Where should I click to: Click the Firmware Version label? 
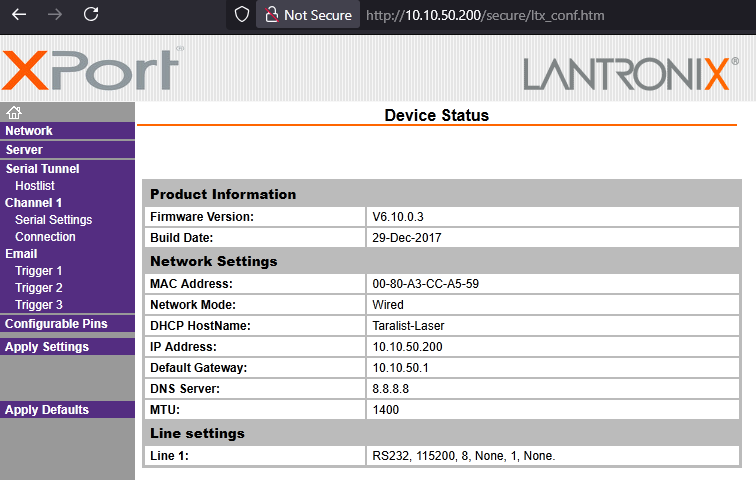(x=202, y=217)
